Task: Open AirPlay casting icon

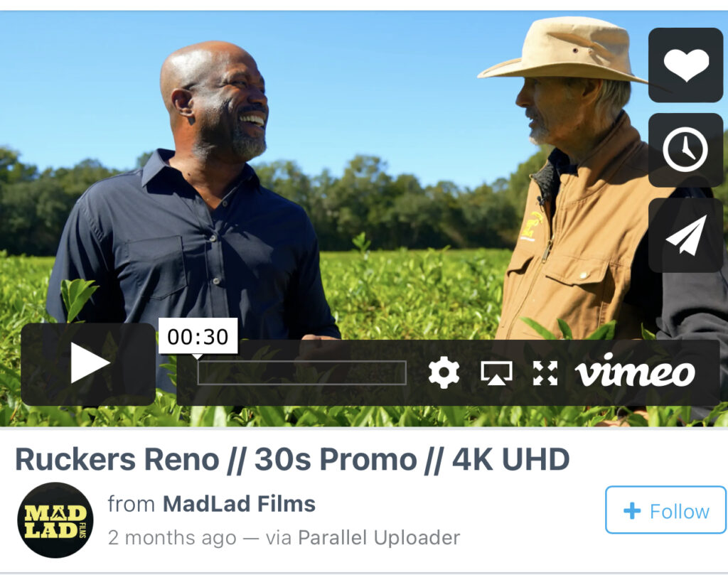Action: coord(496,373)
